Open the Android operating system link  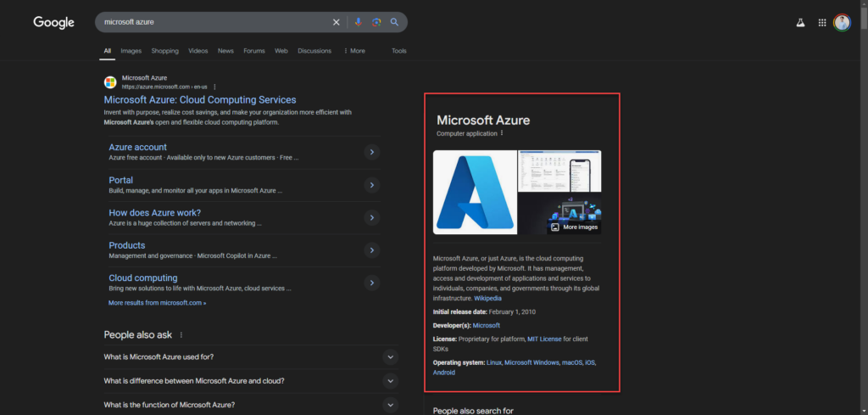tap(444, 373)
